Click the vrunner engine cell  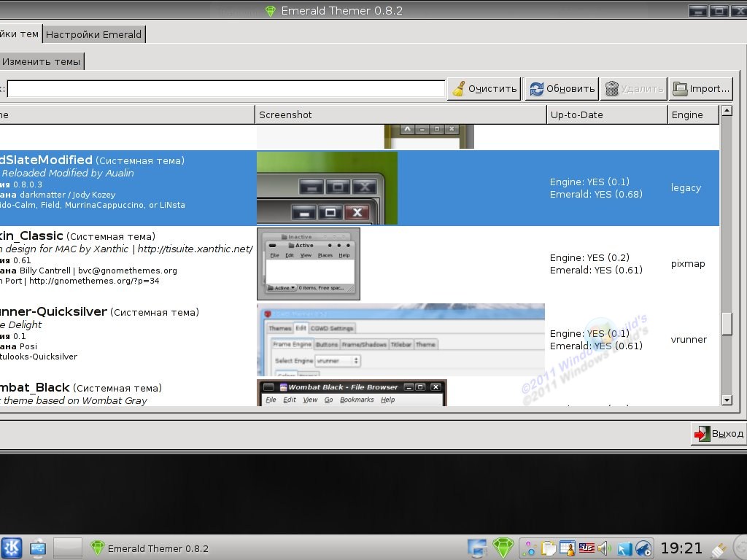click(x=689, y=340)
